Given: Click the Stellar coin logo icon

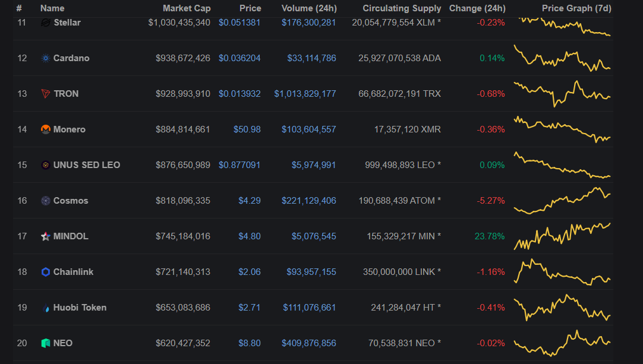Looking at the screenshot, I should (x=46, y=23).
